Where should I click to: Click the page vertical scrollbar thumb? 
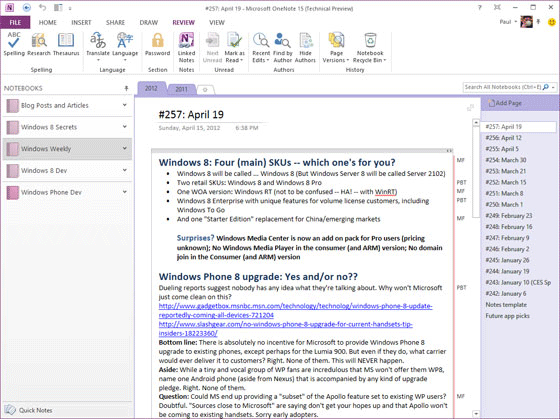coord(476,171)
